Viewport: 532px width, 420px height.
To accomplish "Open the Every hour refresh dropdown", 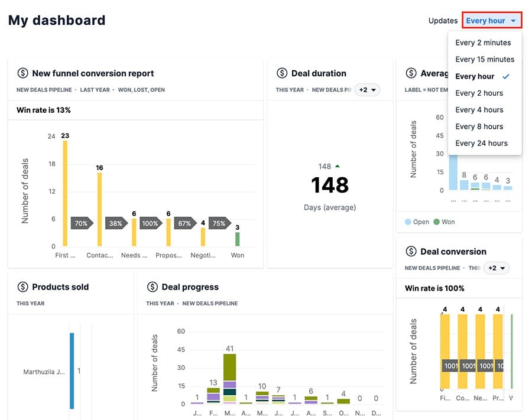I will click(x=491, y=19).
